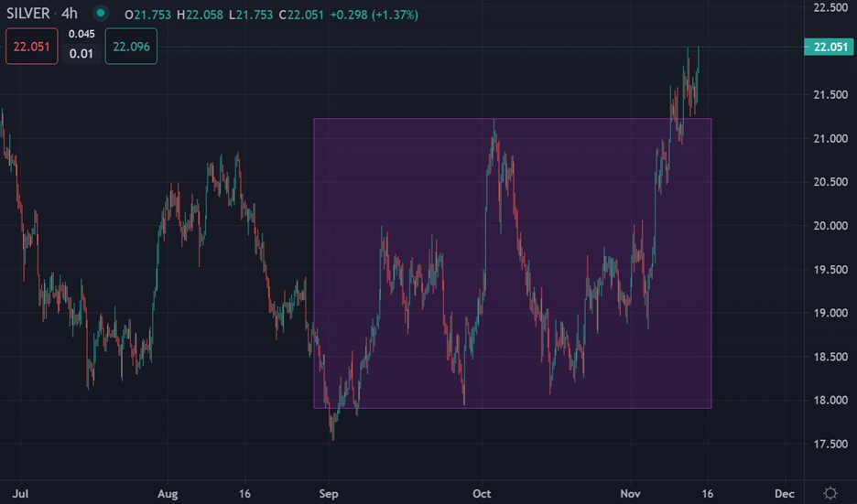Click the 18.500 price axis label

[x=830, y=357]
